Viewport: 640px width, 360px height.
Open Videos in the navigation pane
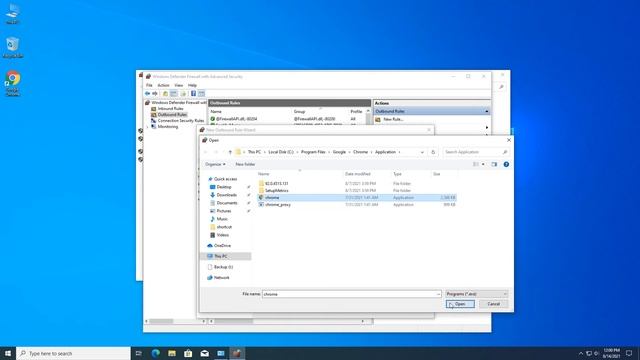coord(222,235)
